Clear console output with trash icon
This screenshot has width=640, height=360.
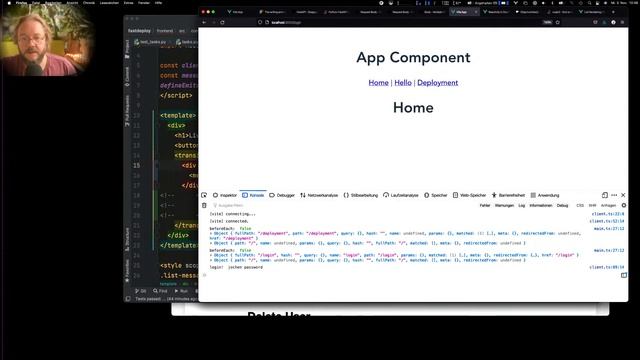coord(204,205)
